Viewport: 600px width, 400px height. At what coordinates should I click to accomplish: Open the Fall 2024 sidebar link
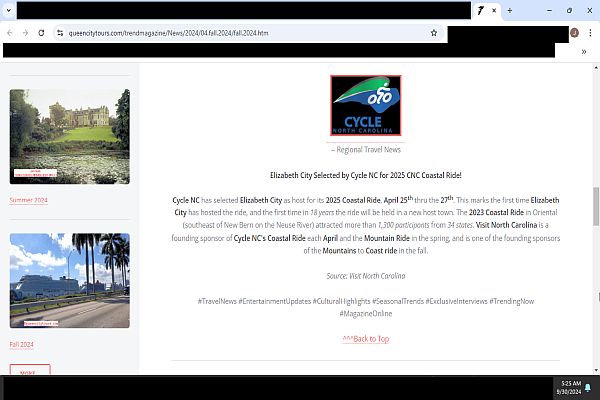click(x=24, y=344)
